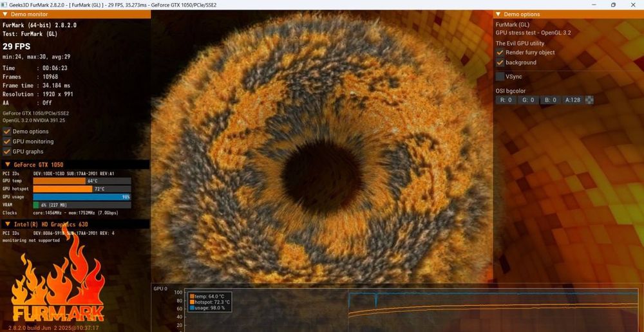Toggle the GPU graphs checkbox
644x332 pixels.
pyautogui.click(x=7, y=151)
